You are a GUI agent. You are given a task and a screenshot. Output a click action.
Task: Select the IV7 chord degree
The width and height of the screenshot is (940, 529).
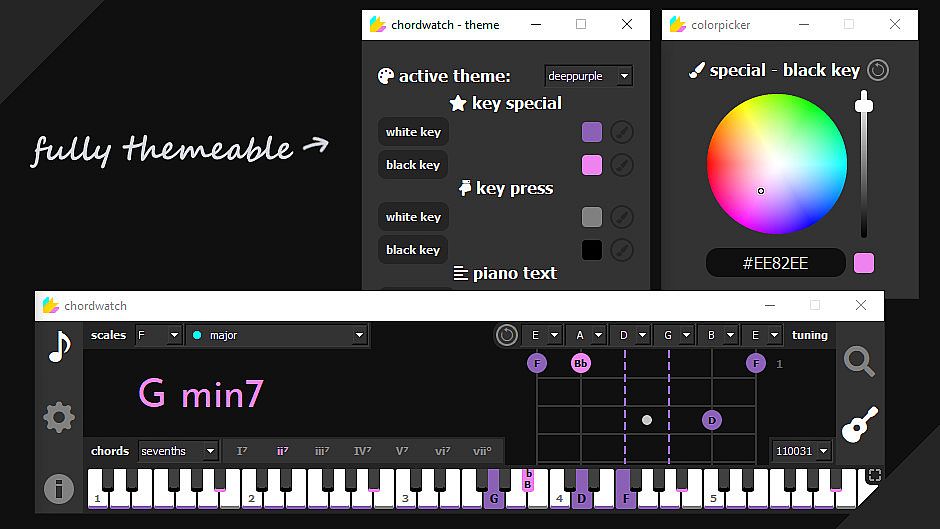(362, 451)
